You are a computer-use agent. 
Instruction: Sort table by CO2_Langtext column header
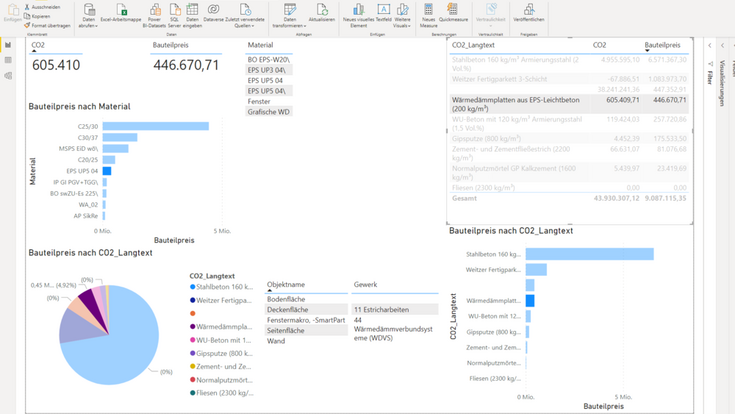click(473, 45)
